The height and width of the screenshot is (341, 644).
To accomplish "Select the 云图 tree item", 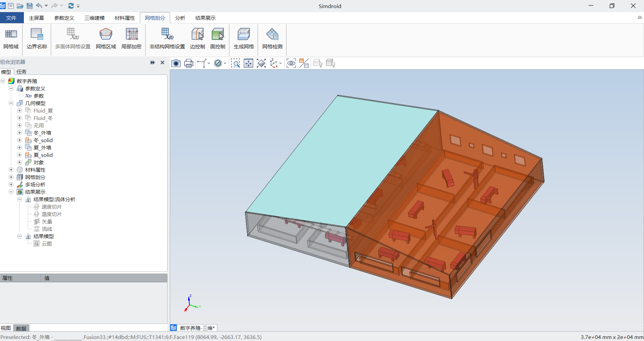I will [47, 244].
